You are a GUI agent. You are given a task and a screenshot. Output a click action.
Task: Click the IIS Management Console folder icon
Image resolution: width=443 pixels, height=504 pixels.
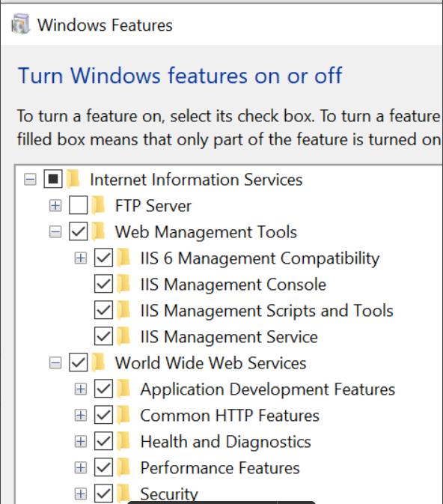(x=123, y=285)
